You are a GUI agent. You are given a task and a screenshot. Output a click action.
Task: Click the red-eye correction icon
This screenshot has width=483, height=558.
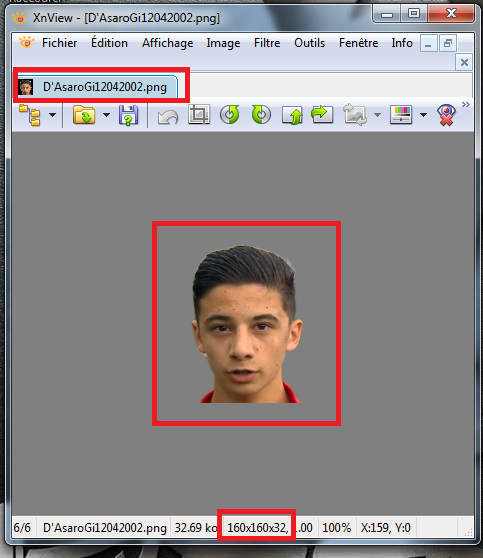(x=446, y=115)
